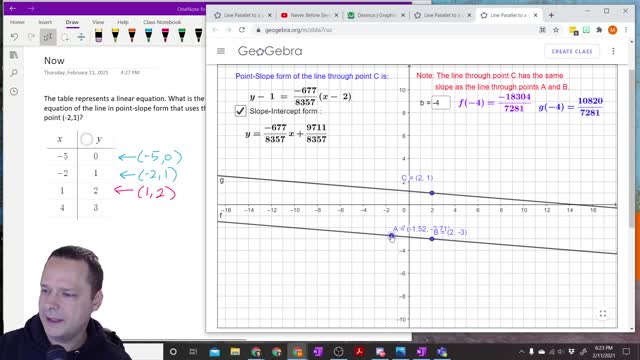This screenshot has height=360, width=640.
Task: Open recent notes clock icon in OneNote
Action: pos(14,91)
